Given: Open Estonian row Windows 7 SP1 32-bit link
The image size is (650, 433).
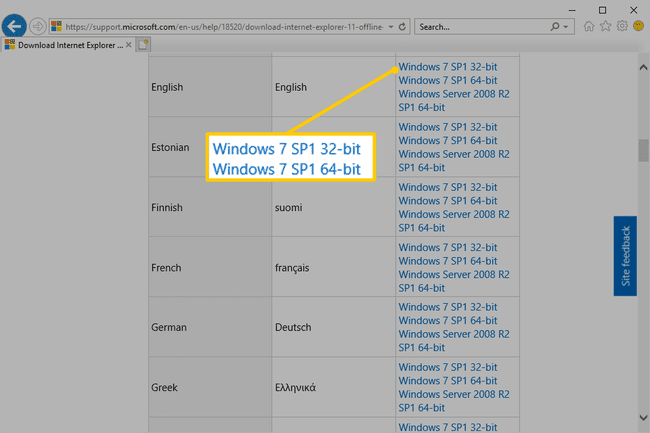Looking at the screenshot, I should (x=448, y=127).
